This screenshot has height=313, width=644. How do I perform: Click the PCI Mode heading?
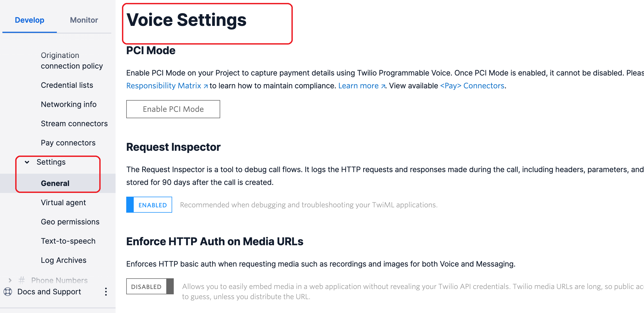click(151, 50)
